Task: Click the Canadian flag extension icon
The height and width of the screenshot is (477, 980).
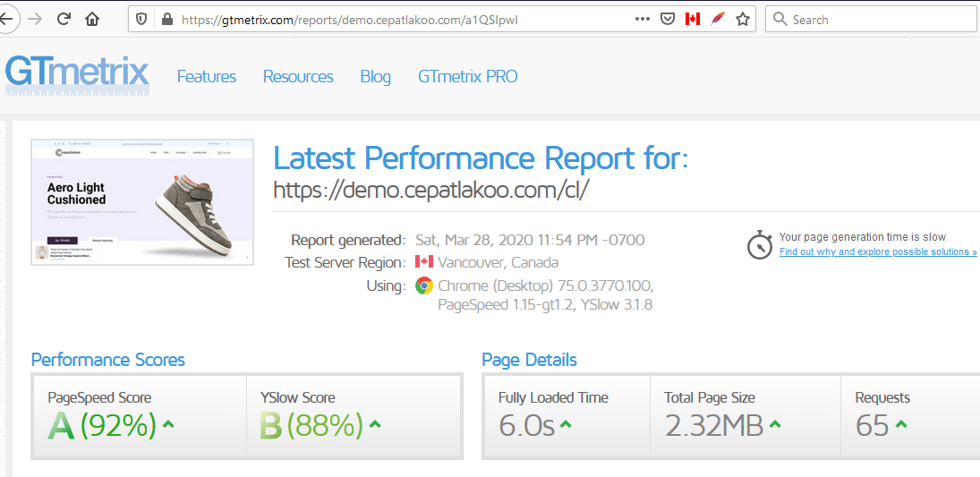Action: tap(692, 19)
